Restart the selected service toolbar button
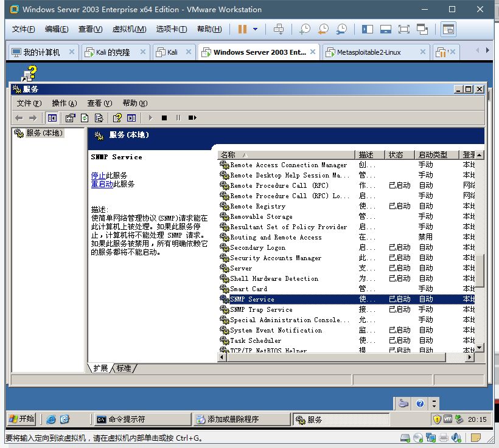This screenshot has width=499, height=448. coord(192,118)
